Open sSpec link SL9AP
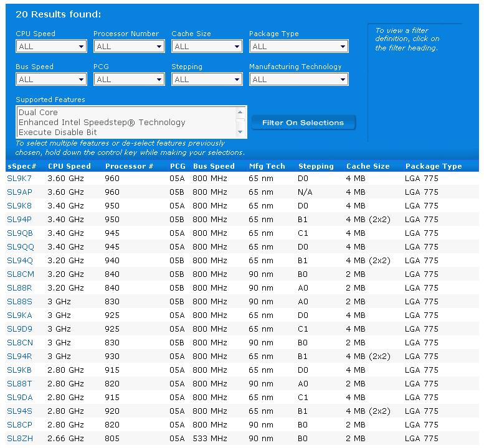The height and width of the screenshot is (448, 484). point(19,192)
